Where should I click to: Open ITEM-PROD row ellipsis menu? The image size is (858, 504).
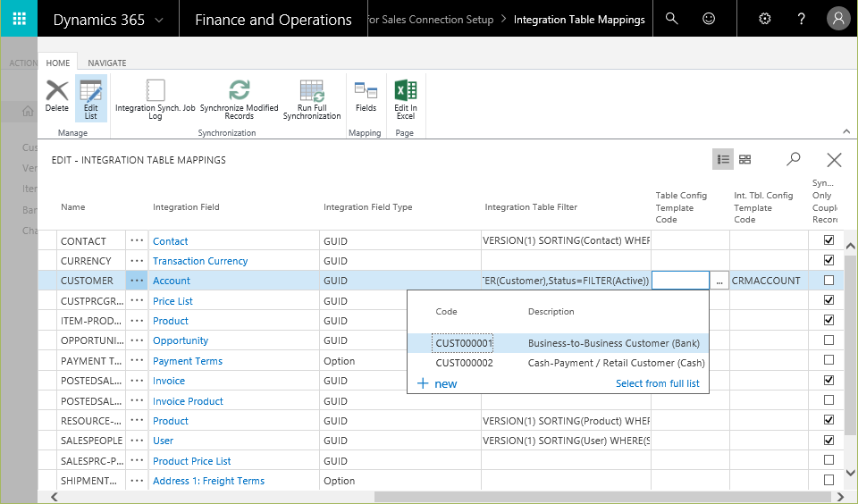[x=137, y=321]
